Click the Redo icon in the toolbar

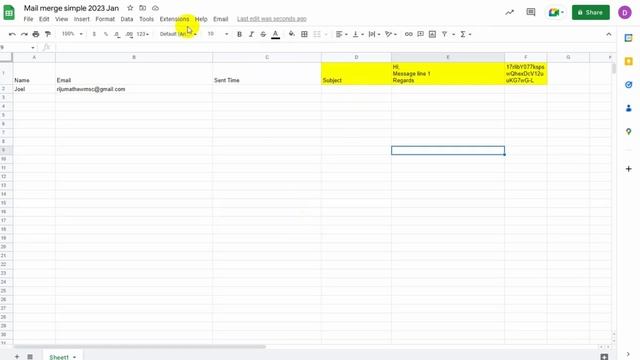[x=24, y=34]
